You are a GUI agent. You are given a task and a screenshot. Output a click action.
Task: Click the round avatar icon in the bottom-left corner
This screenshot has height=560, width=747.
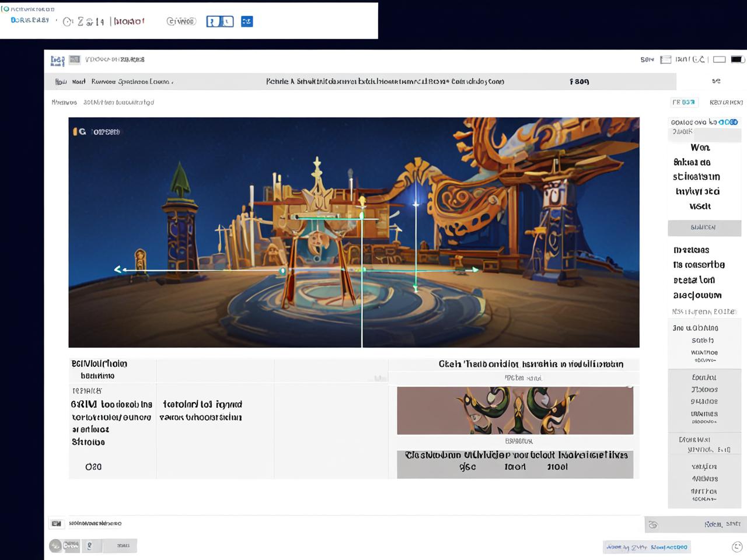(55, 545)
